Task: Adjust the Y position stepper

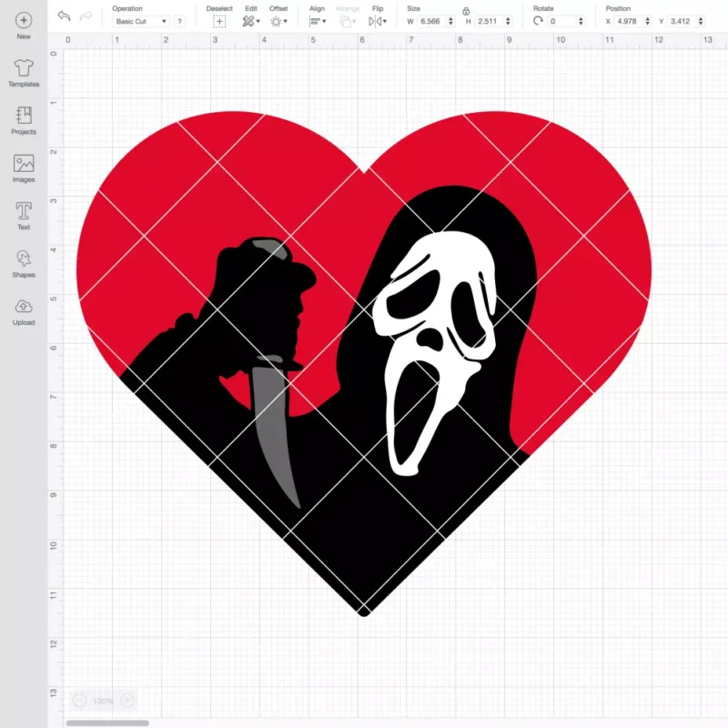Action: tap(701, 21)
